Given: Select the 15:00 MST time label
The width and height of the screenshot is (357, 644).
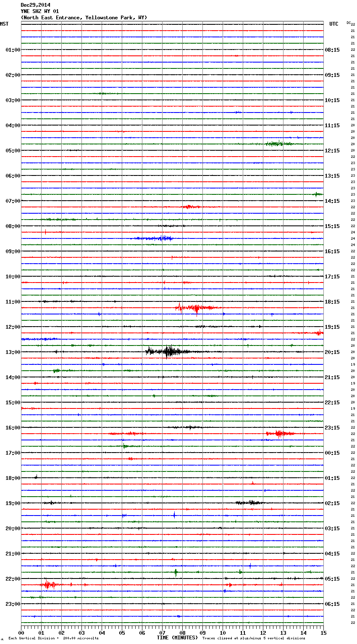Looking at the screenshot, I should (13, 403).
